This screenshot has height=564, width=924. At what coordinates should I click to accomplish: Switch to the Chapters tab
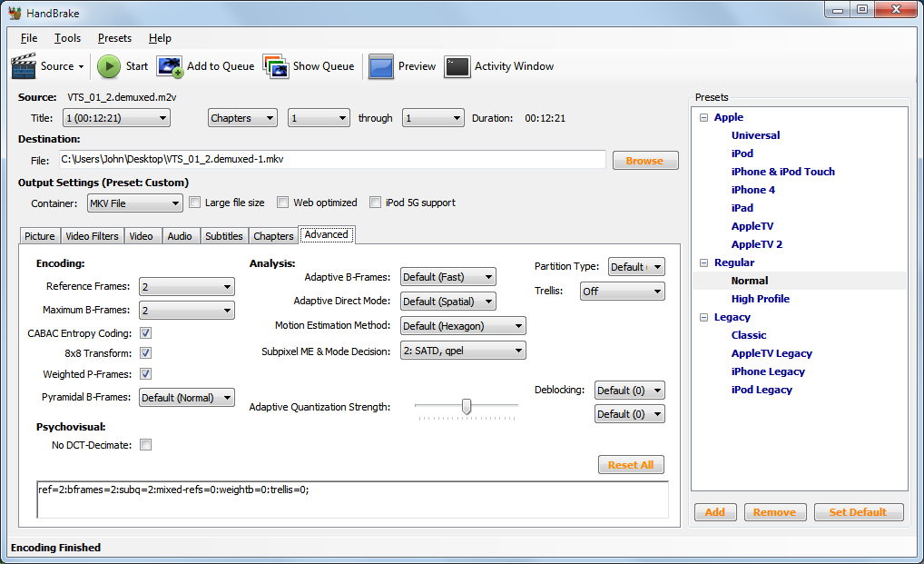click(x=273, y=236)
